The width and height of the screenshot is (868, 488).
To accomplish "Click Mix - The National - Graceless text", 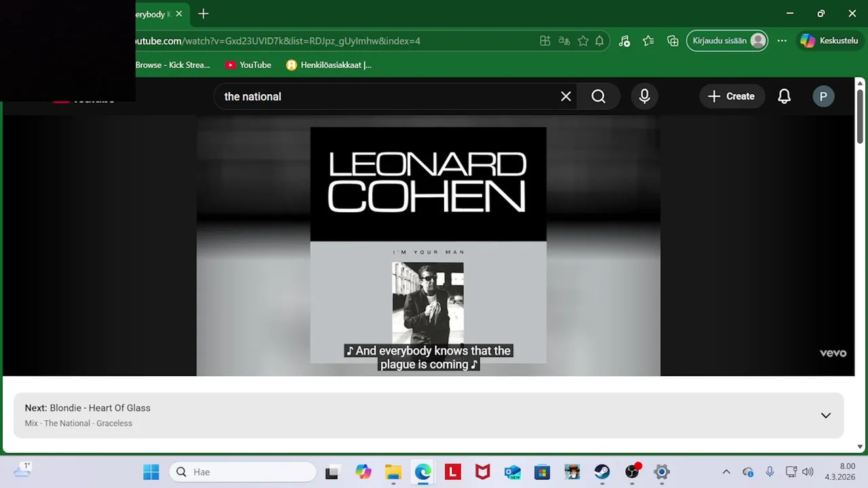I will coord(79,424).
